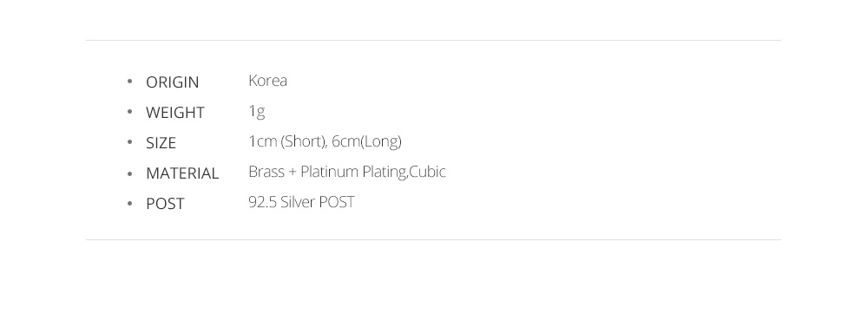Click the 92.5 Silver POST value
The height and width of the screenshot is (320, 868).
[301, 202]
